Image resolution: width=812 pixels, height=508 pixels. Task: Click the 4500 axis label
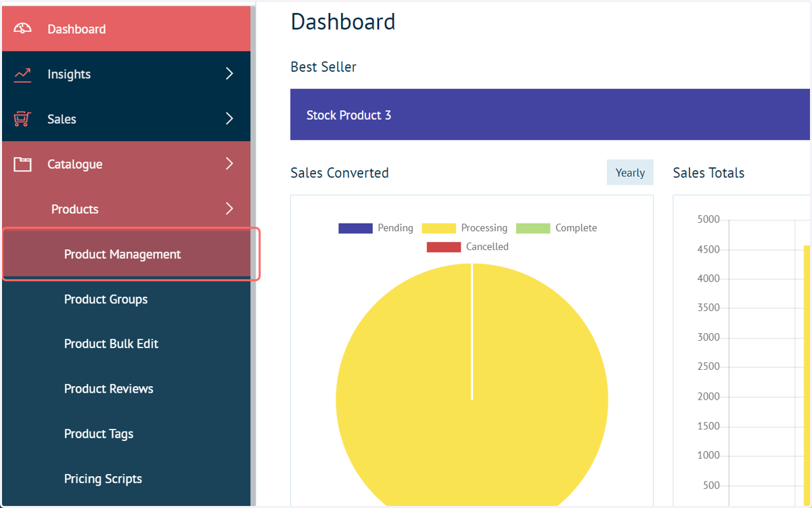point(708,249)
